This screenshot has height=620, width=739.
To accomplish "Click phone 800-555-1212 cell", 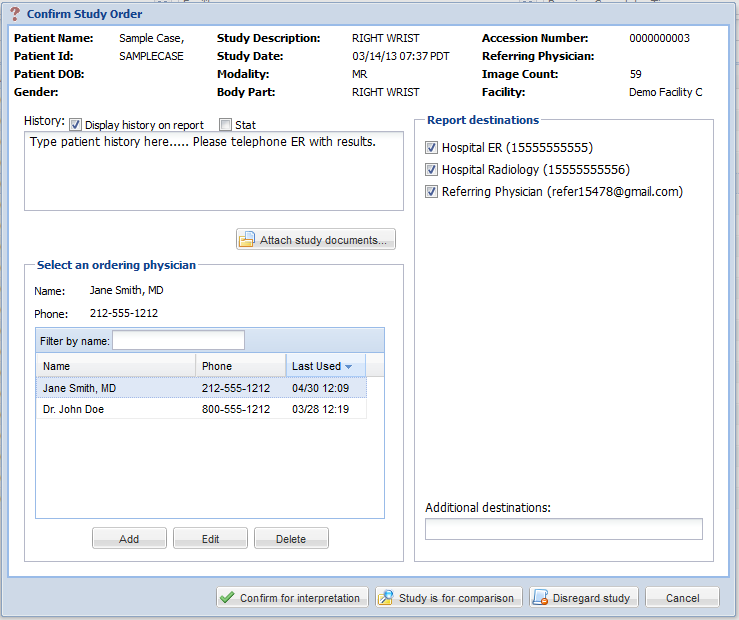I will (236, 409).
